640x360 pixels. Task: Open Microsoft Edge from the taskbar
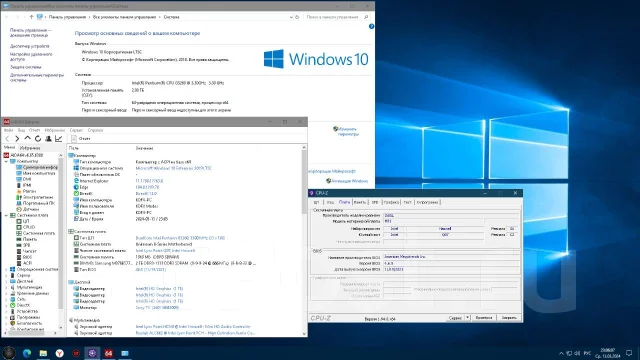tap(27, 353)
